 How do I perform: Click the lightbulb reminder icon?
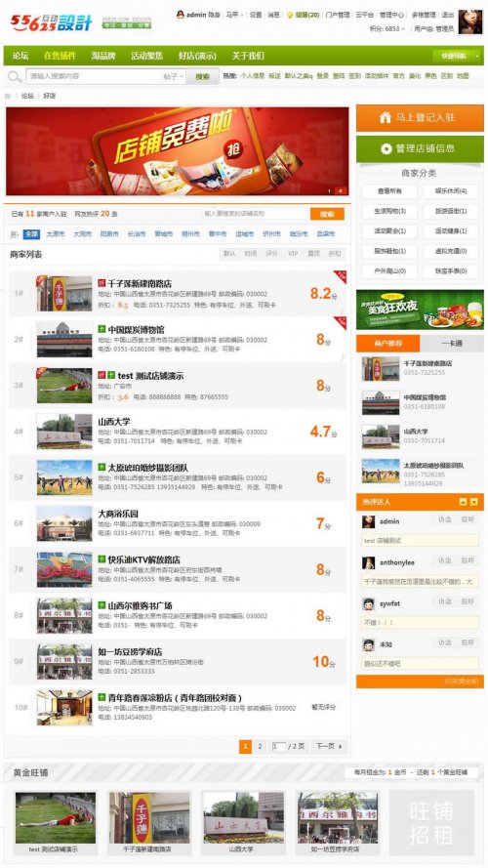click(x=289, y=15)
